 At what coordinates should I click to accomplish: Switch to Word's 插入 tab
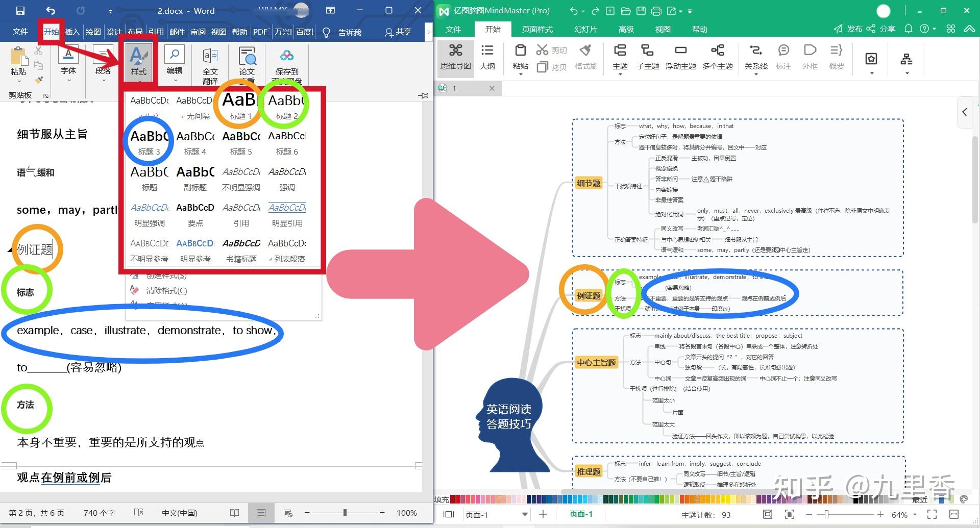click(72, 32)
